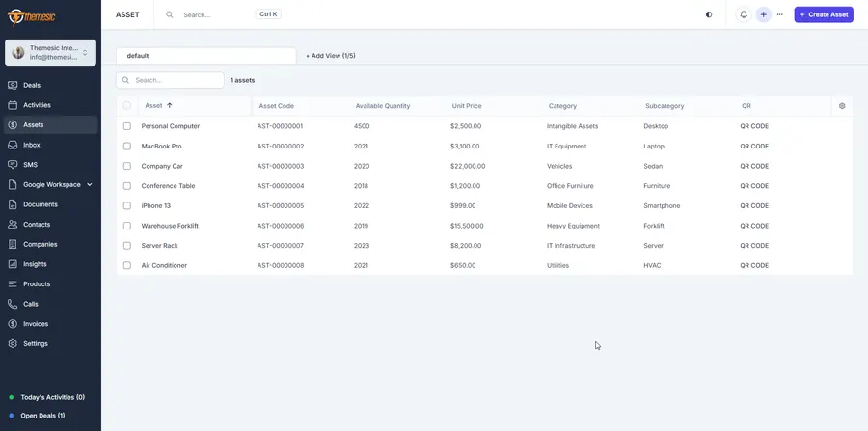868x431 pixels.
Task: Click the Conference Table asset name
Action: click(168, 186)
